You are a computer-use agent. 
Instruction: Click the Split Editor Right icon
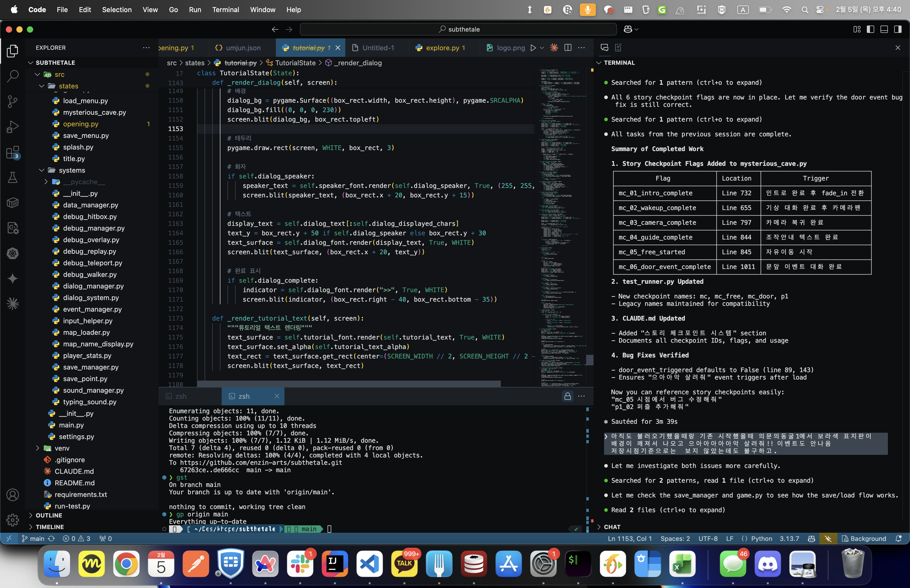(568, 48)
